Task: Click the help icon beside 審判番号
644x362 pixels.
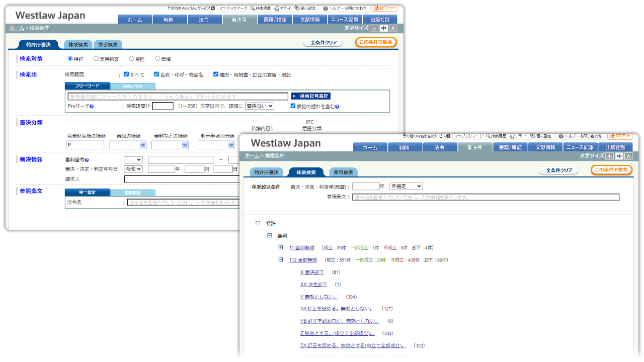Action: tap(87, 160)
